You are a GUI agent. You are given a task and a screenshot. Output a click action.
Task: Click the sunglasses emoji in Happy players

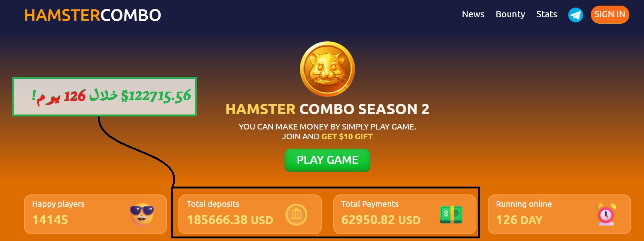pyautogui.click(x=142, y=214)
